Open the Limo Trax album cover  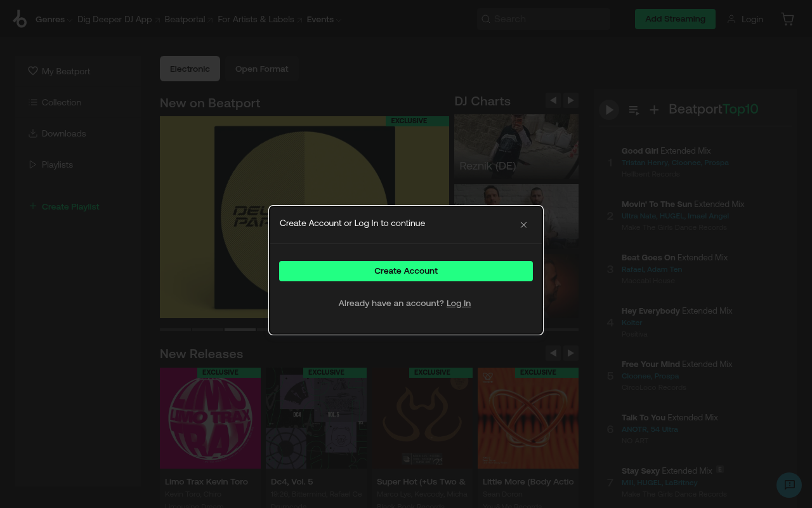(210, 418)
